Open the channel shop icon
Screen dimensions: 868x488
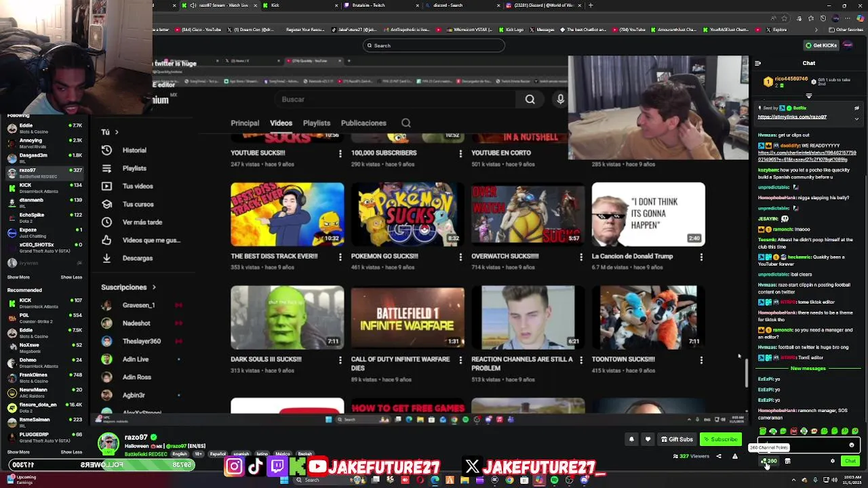click(787, 461)
